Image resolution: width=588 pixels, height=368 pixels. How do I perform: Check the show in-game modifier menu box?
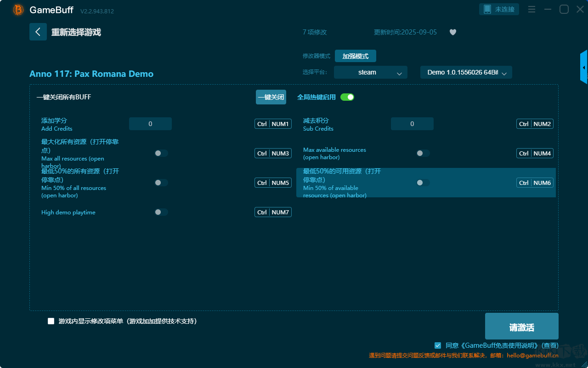tap(51, 321)
